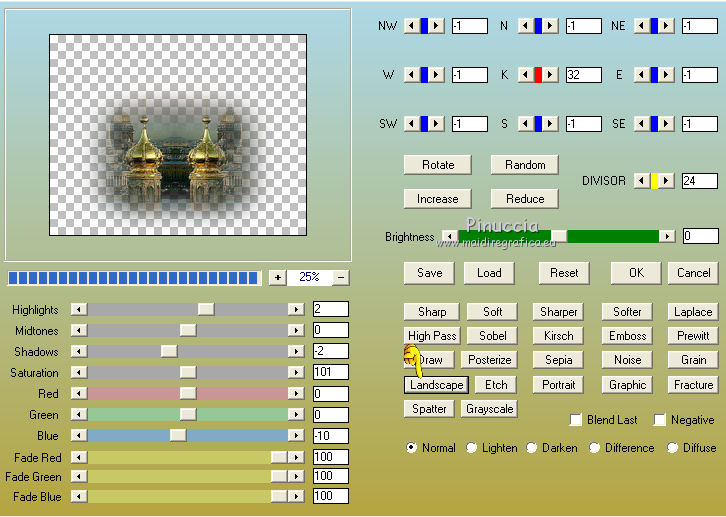Load saved filter settings
This screenshot has height=517, width=726.
click(489, 273)
